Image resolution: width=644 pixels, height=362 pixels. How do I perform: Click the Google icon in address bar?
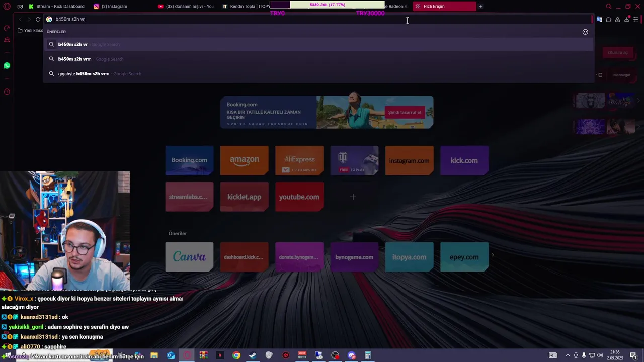(49, 19)
